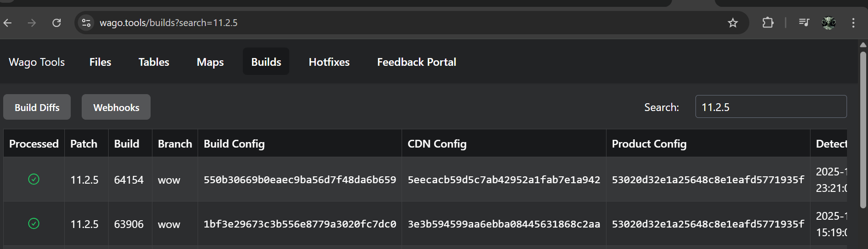This screenshot has width=868, height=249.
Task: Open the Feedback Portal link
Action: 416,62
